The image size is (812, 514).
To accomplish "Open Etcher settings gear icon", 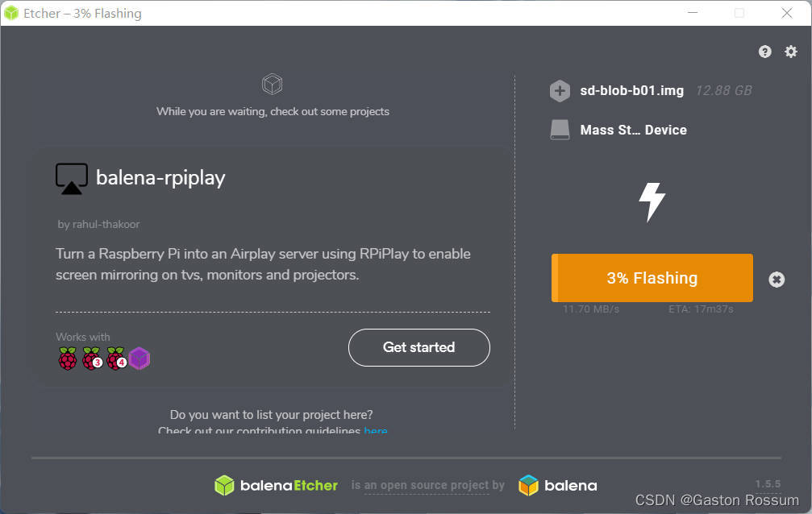I will click(791, 52).
